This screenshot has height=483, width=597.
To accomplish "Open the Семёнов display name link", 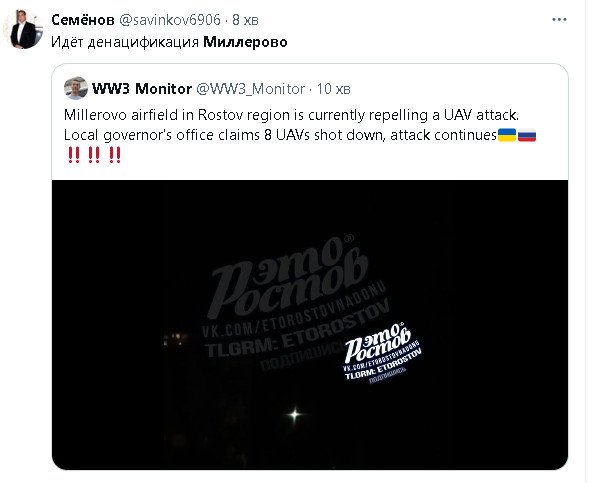I will (x=83, y=20).
